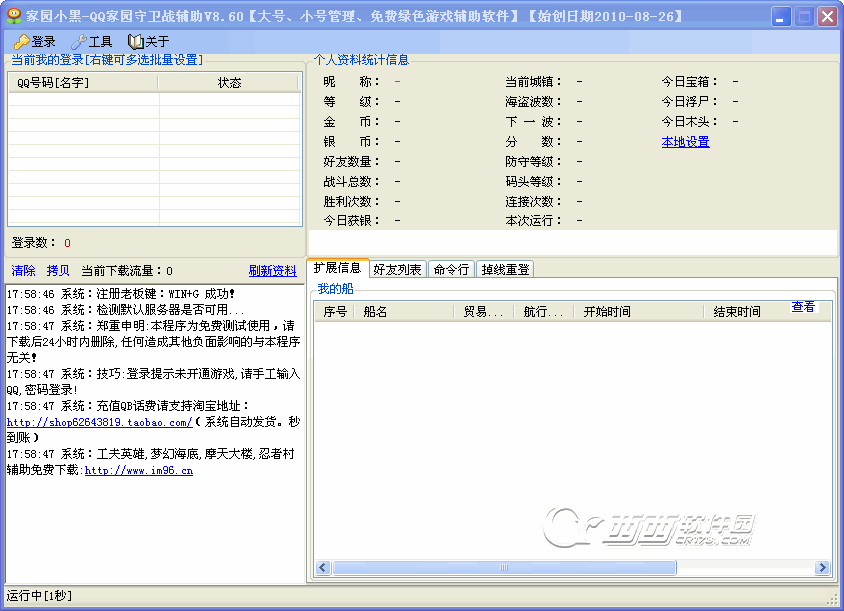Click the 当前下载流量：0 text
Screen dimensions: 844x611
127,271
